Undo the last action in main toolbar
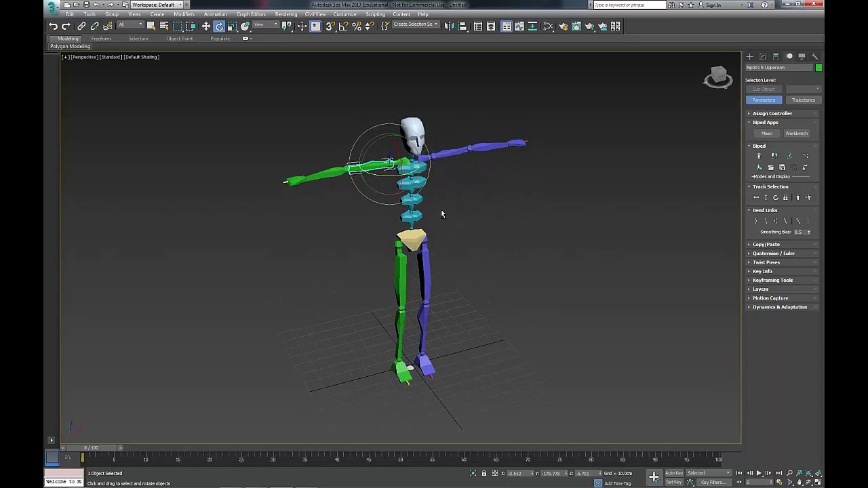This screenshot has width=868, height=488. 53,26
